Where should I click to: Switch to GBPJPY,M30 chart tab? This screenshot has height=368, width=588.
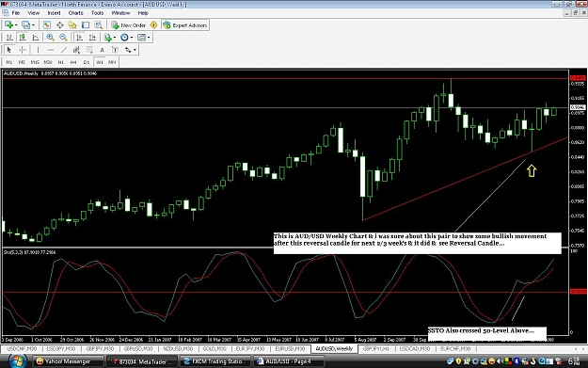tap(100, 349)
